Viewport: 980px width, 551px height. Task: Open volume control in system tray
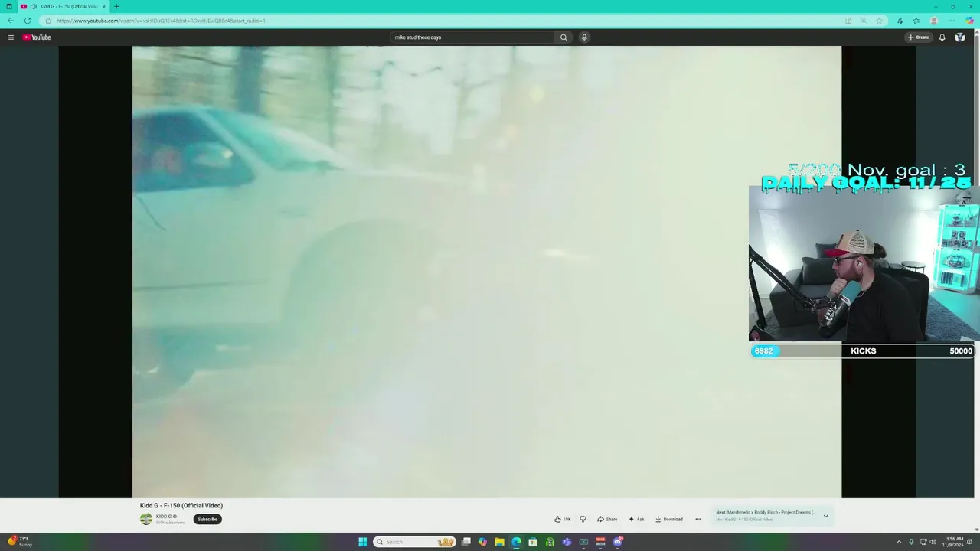(933, 542)
